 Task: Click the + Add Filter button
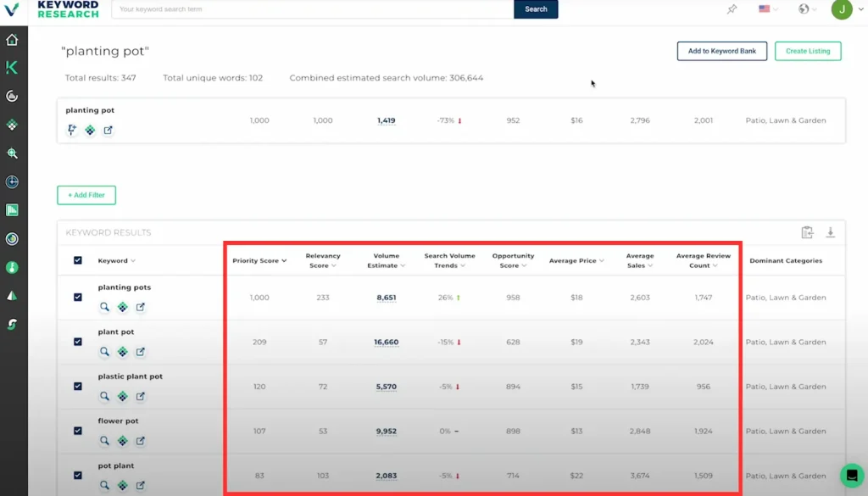click(x=86, y=195)
